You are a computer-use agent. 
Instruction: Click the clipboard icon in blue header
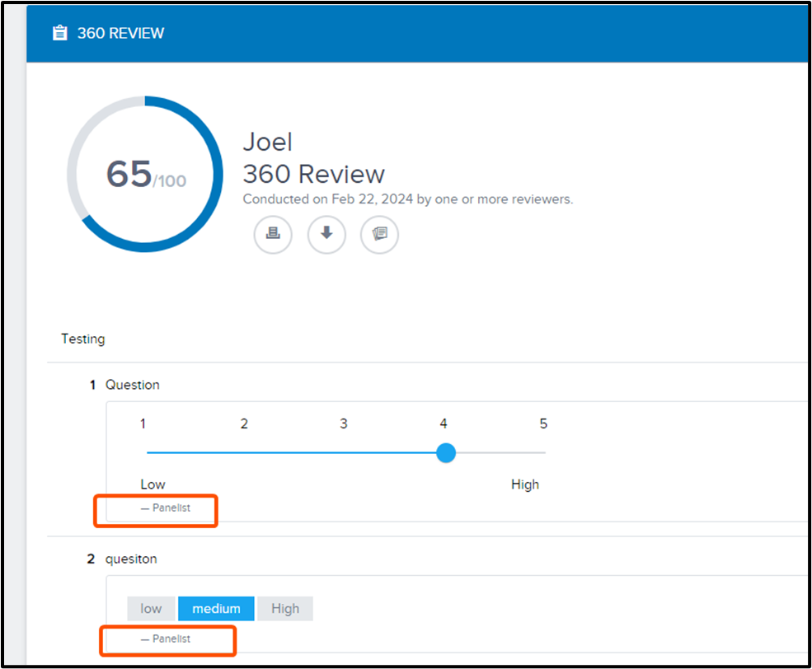pyautogui.click(x=59, y=33)
